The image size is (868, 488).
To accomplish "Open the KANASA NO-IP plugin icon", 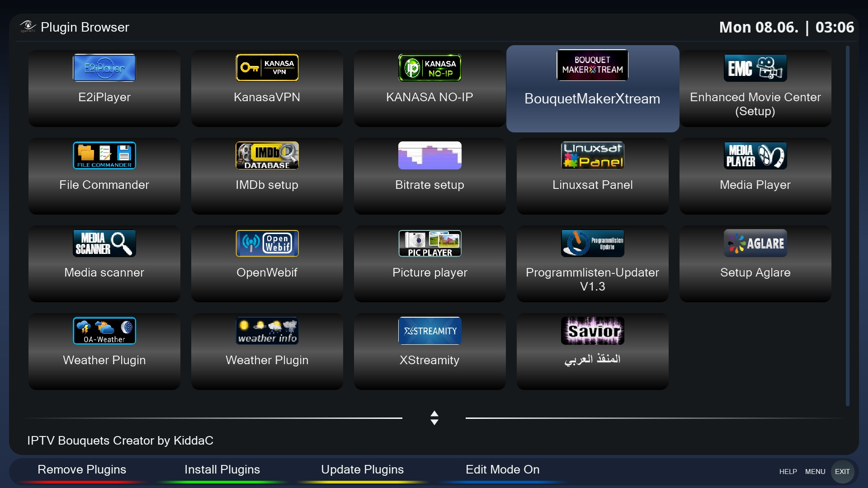I will tap(430, 68).
